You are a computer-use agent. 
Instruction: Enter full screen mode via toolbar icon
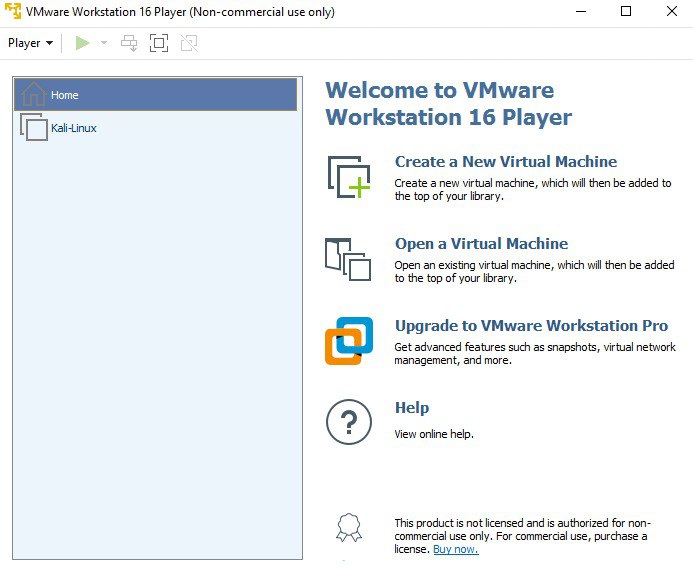point(159,43)
